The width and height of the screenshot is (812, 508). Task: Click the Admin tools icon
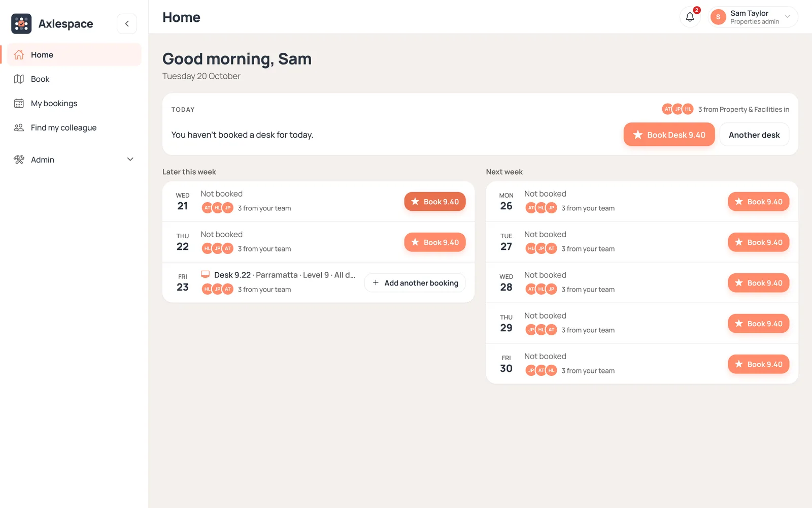[x=19, y=160]
